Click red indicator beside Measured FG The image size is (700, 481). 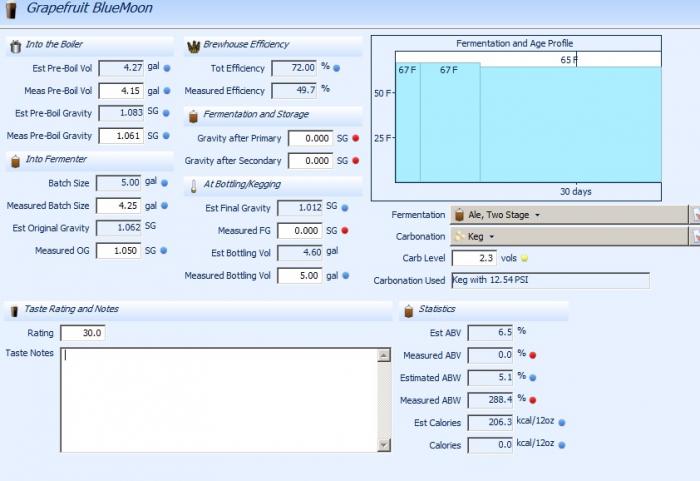click(345, 231)
